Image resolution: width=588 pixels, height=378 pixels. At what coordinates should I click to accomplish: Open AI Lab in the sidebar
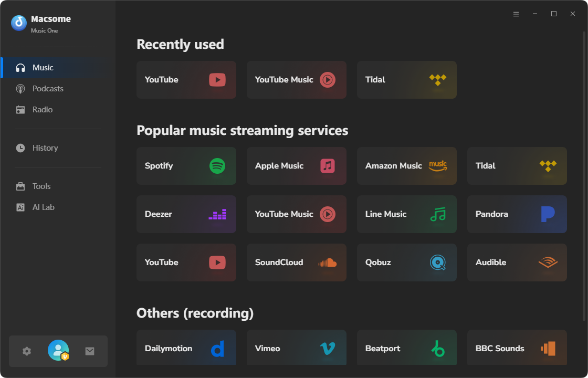pyautogui.click(x=58, y=207)
